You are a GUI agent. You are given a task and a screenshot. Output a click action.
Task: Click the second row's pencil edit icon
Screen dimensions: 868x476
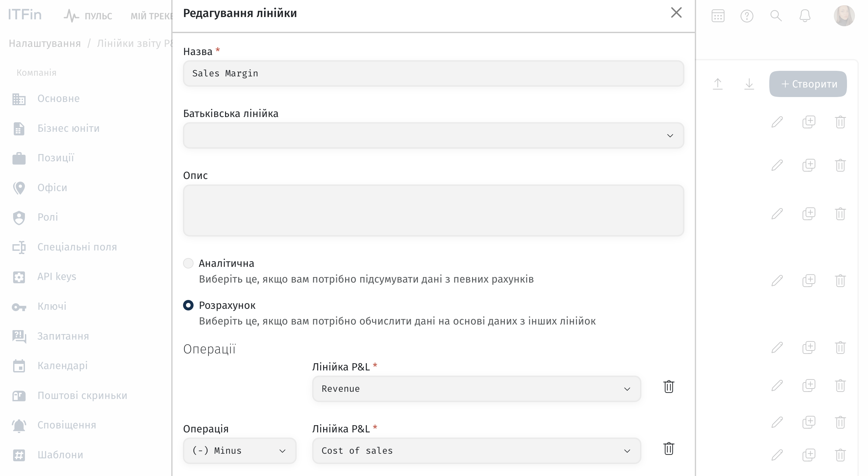[x=777, y=165]
